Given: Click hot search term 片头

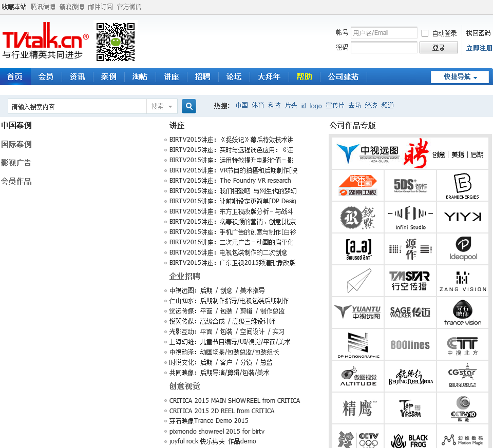Looking at the screenshot, I should (291, 106).
